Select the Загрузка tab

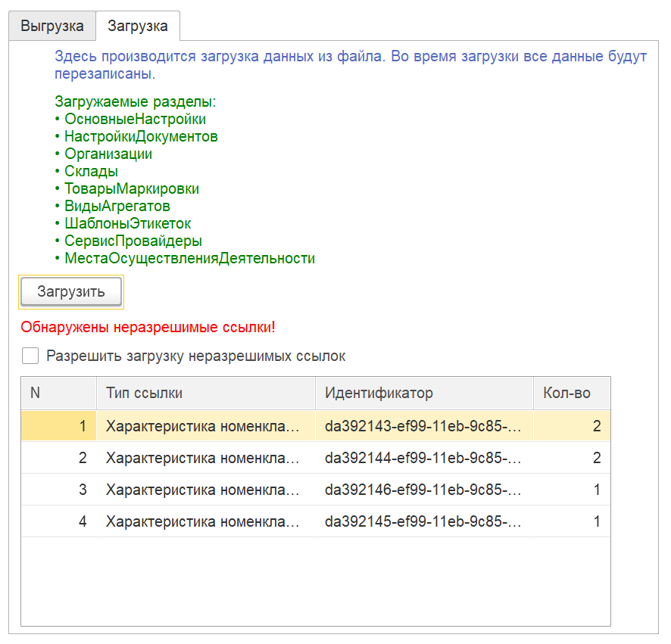(x=138, y=26)
